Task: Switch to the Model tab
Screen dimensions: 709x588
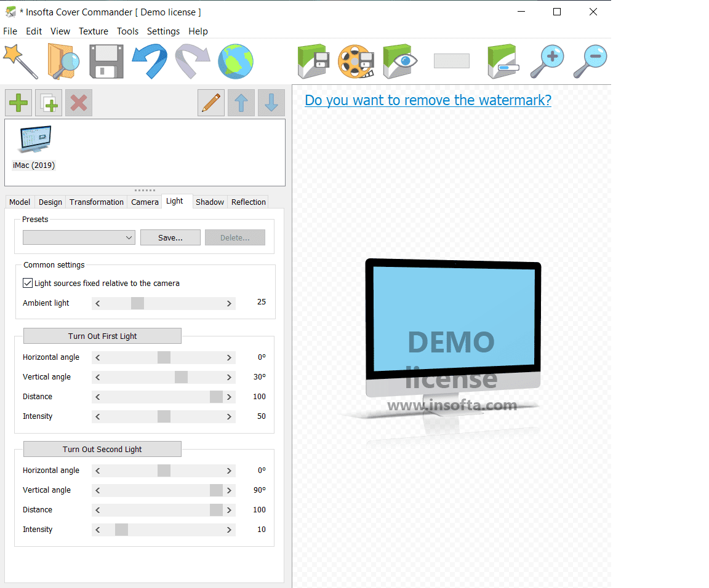Action: click(x=20, y=202)
